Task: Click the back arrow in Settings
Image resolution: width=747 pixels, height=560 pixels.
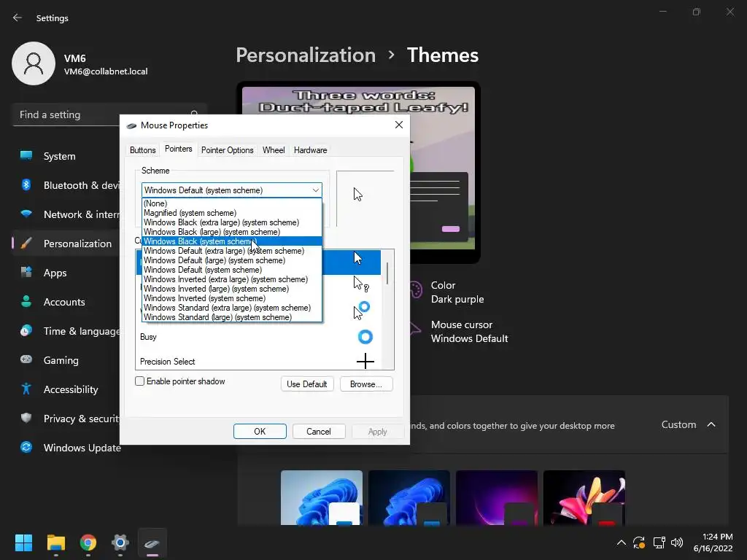Action: [x=18, y=17]
